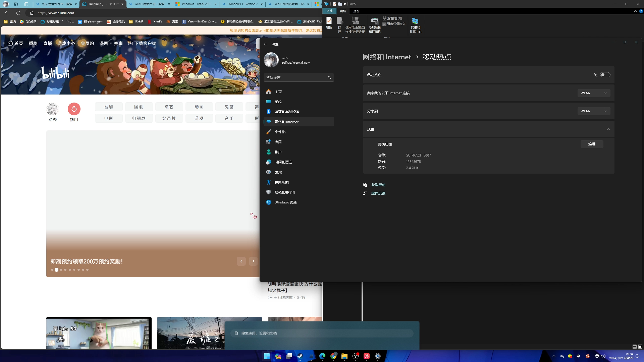Collapse the Explorer ribbon with chevron
Viewport: 644px width, 362px height.
pos(635,11)
